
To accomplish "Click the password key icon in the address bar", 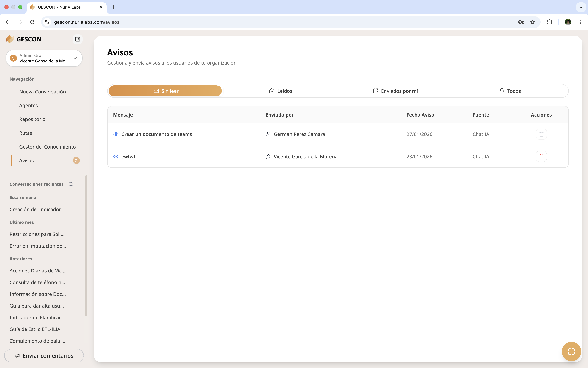I will pyautogui.click(x=521, y=22).
